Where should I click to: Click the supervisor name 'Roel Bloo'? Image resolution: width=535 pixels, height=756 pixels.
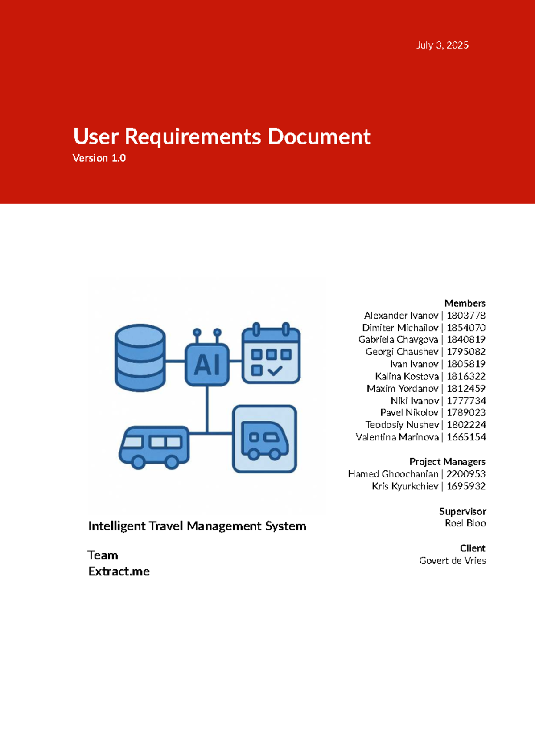coord(465,523)
